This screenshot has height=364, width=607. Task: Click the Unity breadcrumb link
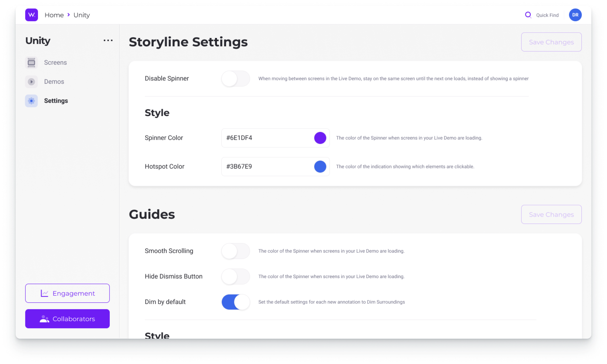82,15
